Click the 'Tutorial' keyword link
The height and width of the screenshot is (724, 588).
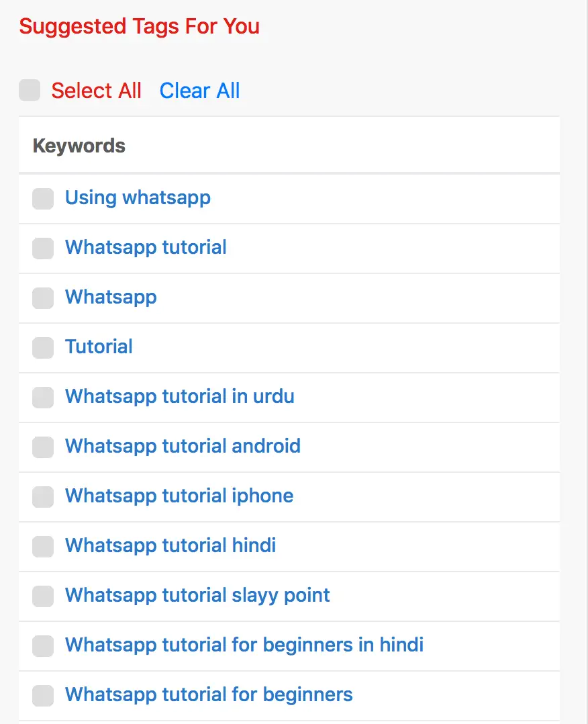click(99, 347)
